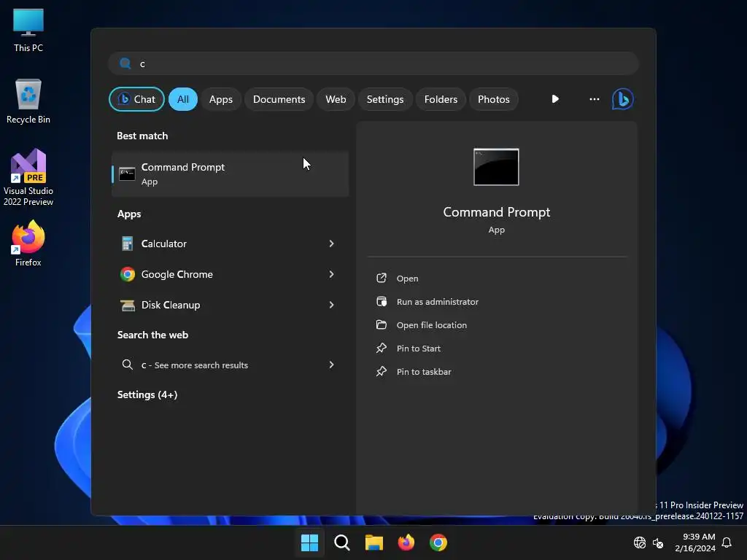Viewport: 747px width, 560px height.
Task: Click 'c - See more search results' text
Action: [194, 365]
